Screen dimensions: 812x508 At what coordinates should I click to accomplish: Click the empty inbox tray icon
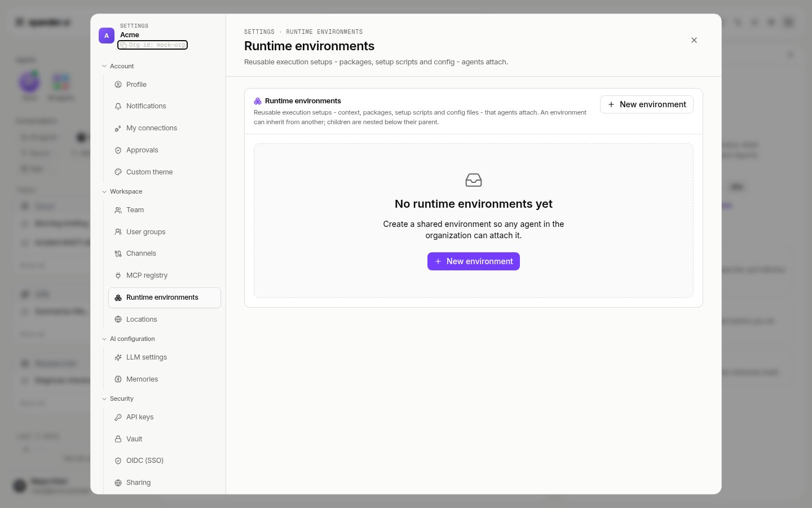pos(474,180)
